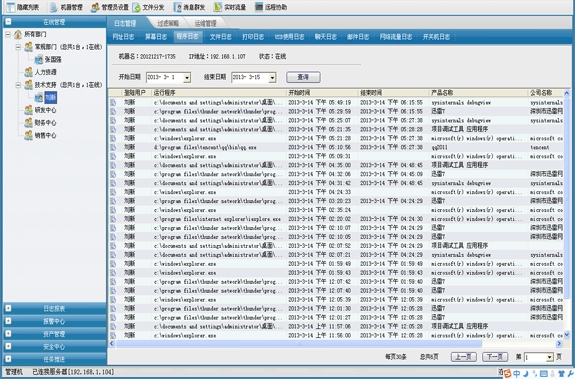
Task: Click the 查询 button
Action: point(303,77)
